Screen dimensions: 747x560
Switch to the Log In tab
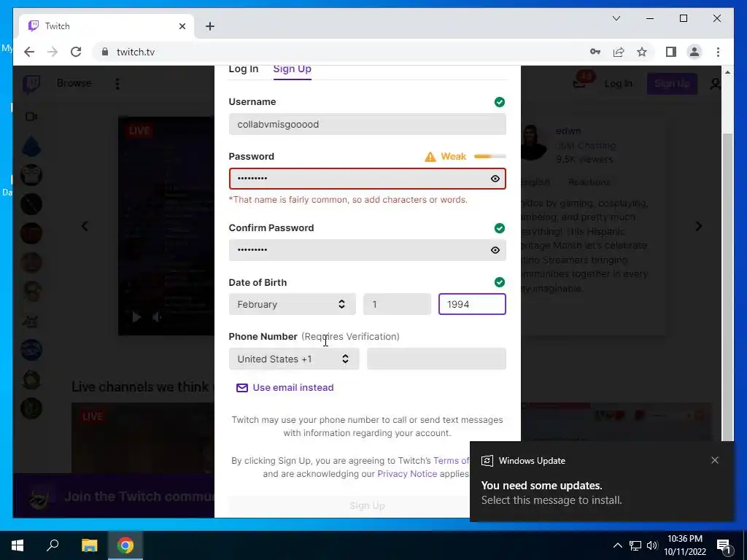(244, 69)
